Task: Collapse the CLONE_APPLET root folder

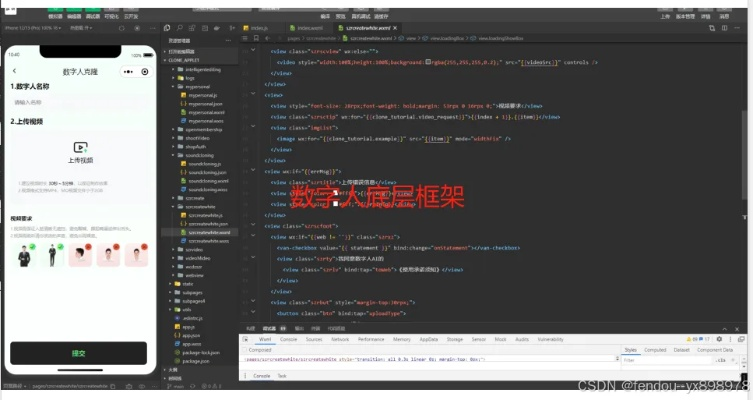Action: [165, 61]
